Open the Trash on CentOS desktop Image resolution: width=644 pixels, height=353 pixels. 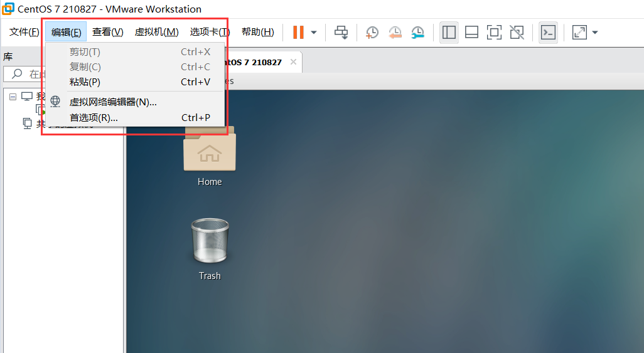pos(210,249)
